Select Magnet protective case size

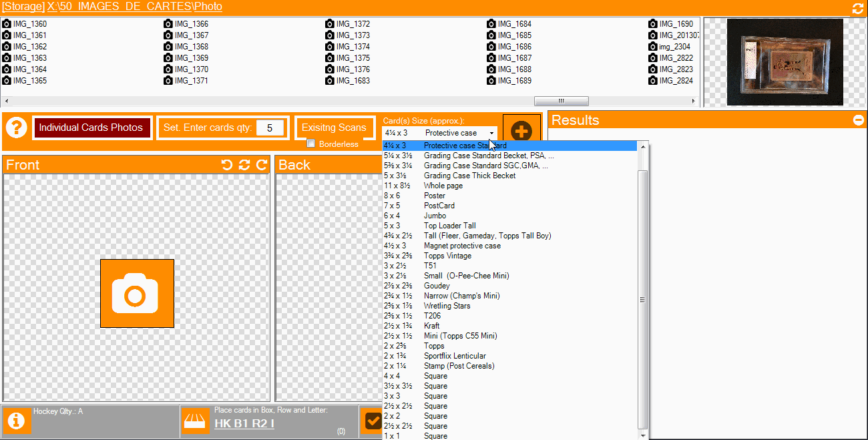pyautogui.click(x=509, y=246)
